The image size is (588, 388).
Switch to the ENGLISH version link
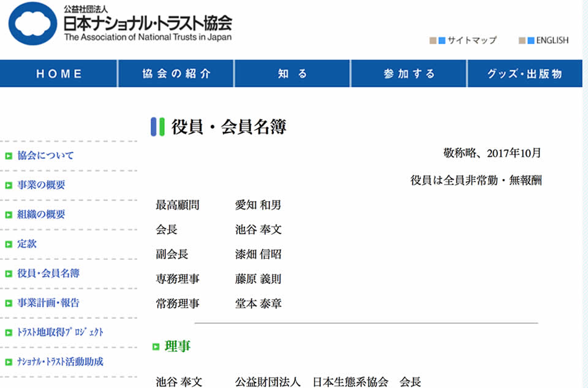pos(552,40)
